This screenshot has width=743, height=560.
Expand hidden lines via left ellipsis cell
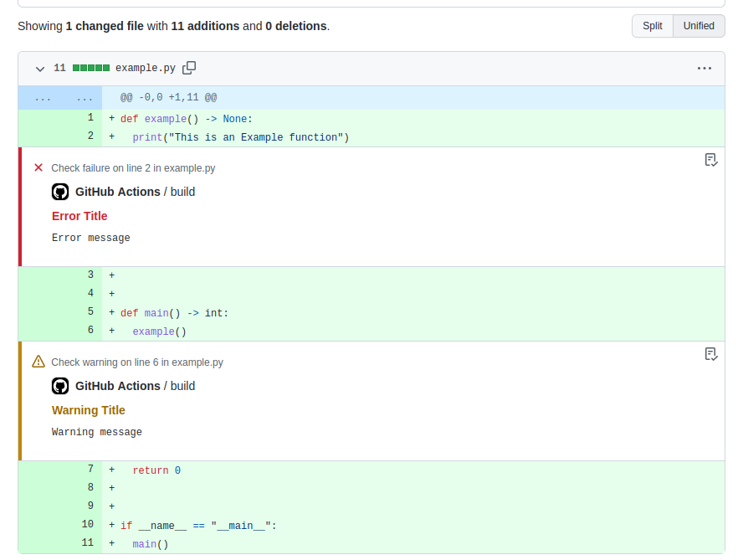[42, 98]
